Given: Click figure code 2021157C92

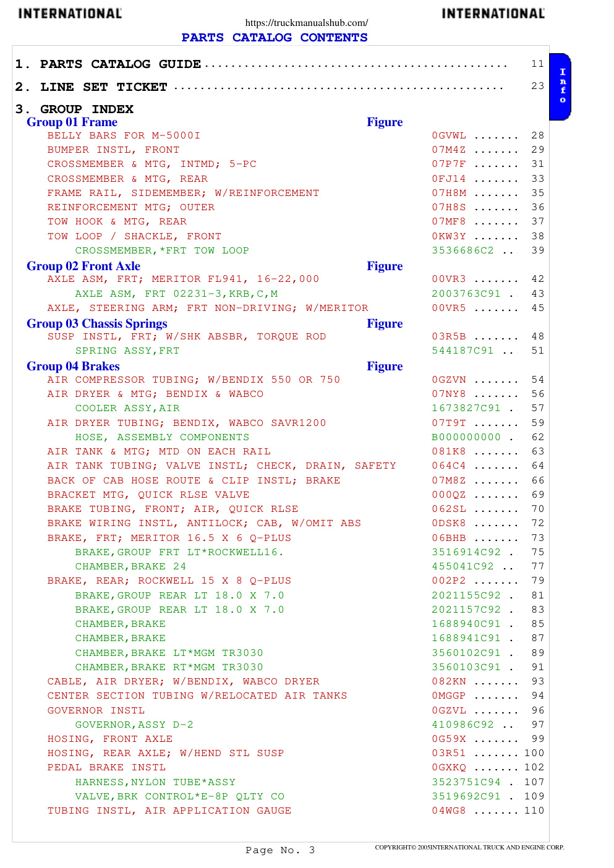Looking at the screenshot, I should [466, 610].
